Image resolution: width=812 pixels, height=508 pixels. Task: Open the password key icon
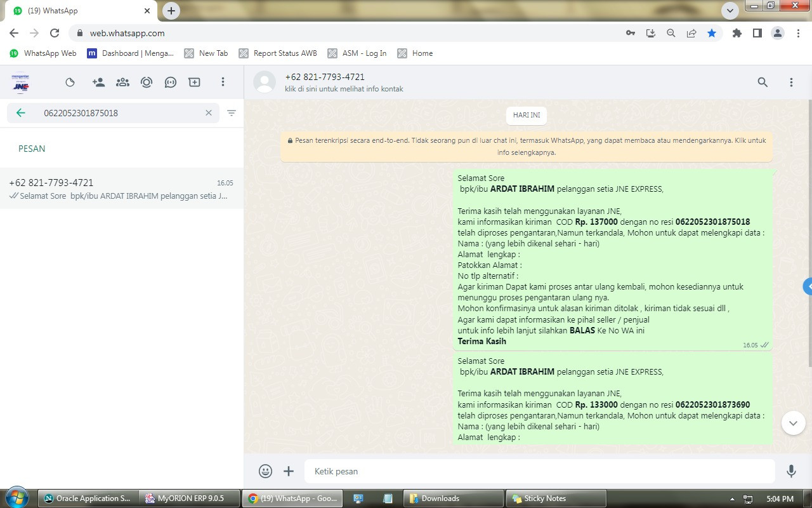click(631, 33)
